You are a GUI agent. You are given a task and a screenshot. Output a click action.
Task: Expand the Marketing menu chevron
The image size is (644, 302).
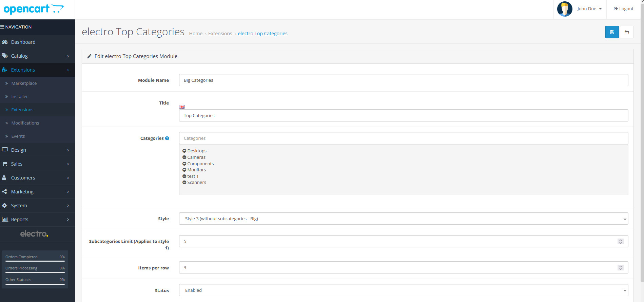pyautogui.click(x=68, y=192)
